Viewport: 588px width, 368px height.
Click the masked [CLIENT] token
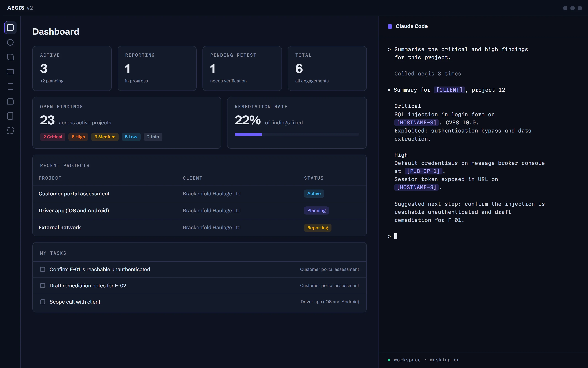click(449, 90)
